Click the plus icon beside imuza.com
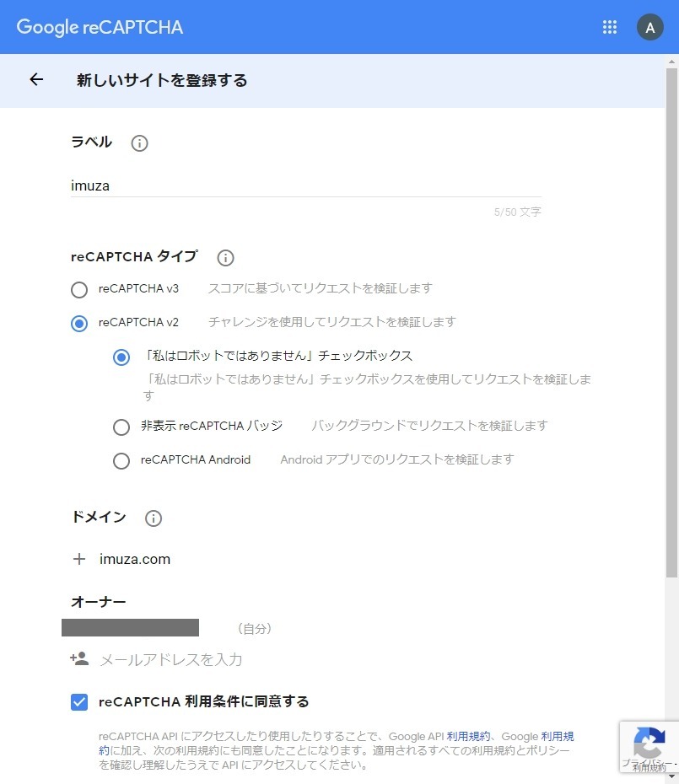 (x=79, y=559)
